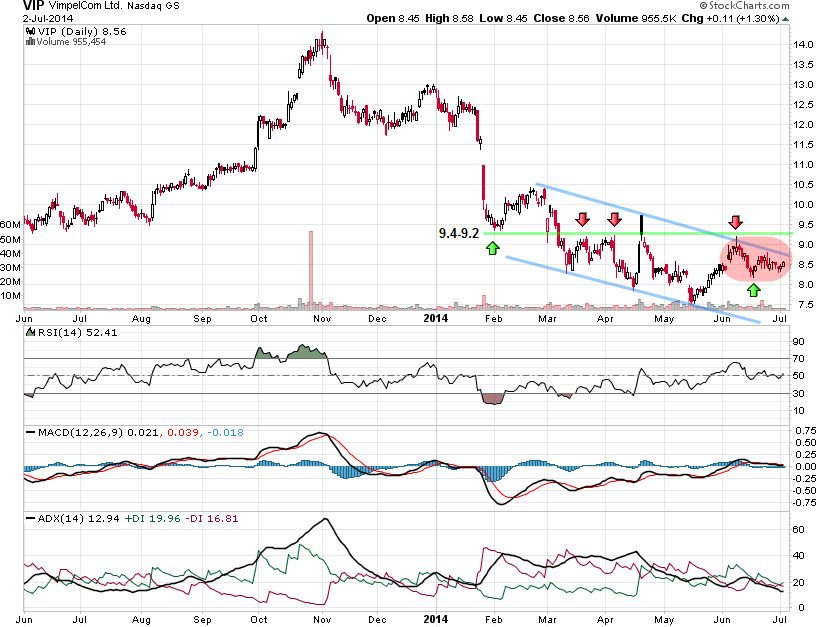816x627 pixels.
Task: Click the Volume 955.5K header value
Action: (636, 18)
